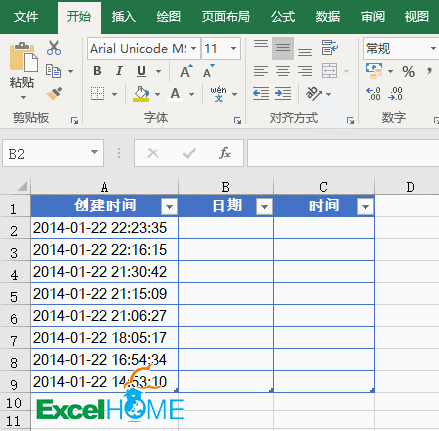Open 日期 column filter dropdown
Screen dimensions: 439x431
tap(264, 207)
